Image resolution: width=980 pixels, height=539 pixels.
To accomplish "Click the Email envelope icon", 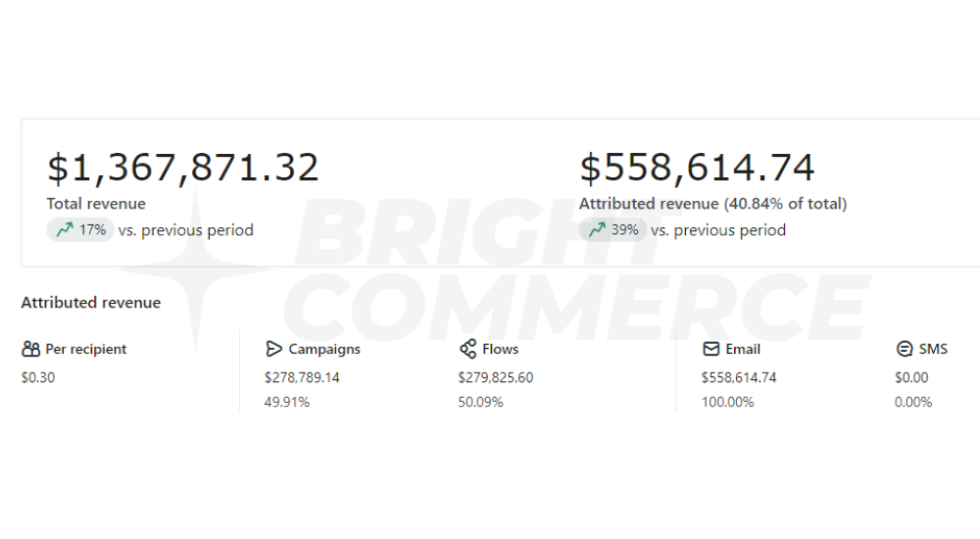I will pyautogui.click(x=711, y=349).
